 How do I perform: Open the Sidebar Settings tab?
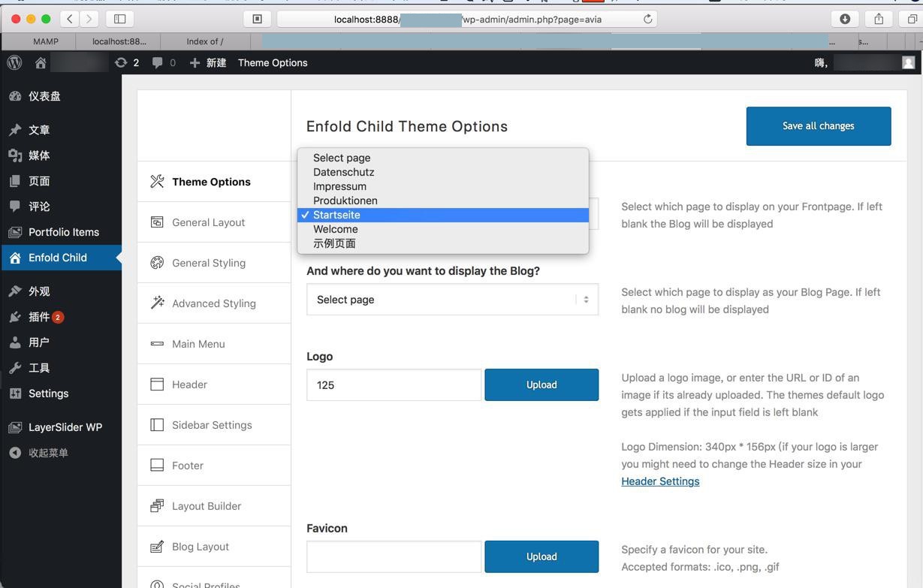[x=214, y=425]
